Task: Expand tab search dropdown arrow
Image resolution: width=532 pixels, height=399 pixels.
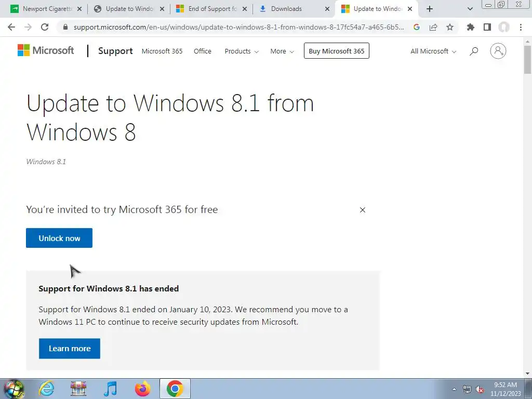Action: (470, 9)
